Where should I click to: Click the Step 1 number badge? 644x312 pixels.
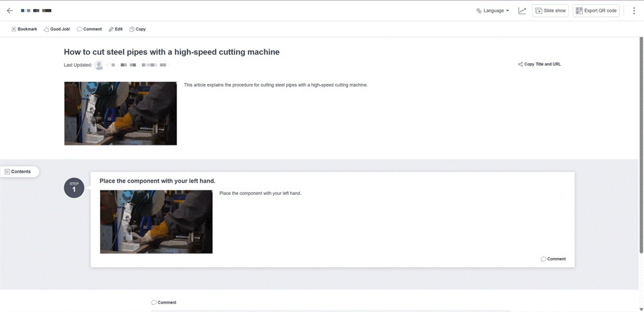pyautogui.click(x=74, y=188)
